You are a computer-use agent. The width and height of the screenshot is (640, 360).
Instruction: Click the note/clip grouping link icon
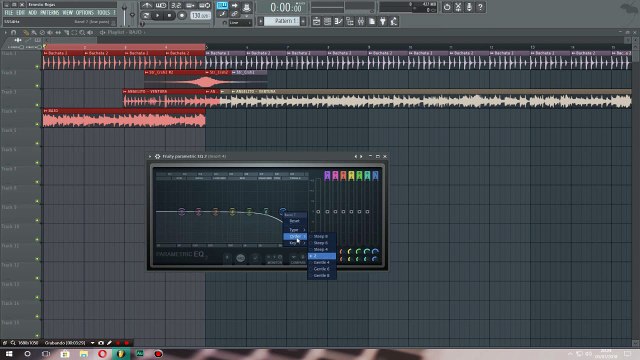tap(235, 14)
